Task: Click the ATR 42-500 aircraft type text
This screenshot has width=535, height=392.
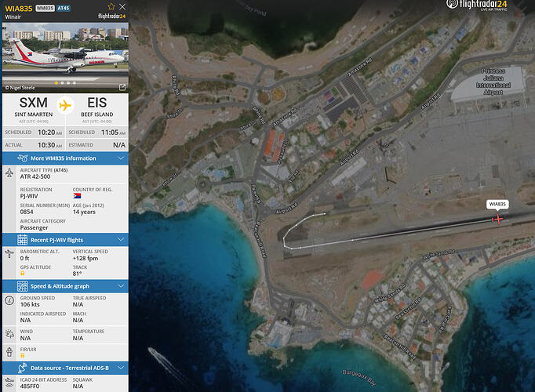Action: coord(35,176)
